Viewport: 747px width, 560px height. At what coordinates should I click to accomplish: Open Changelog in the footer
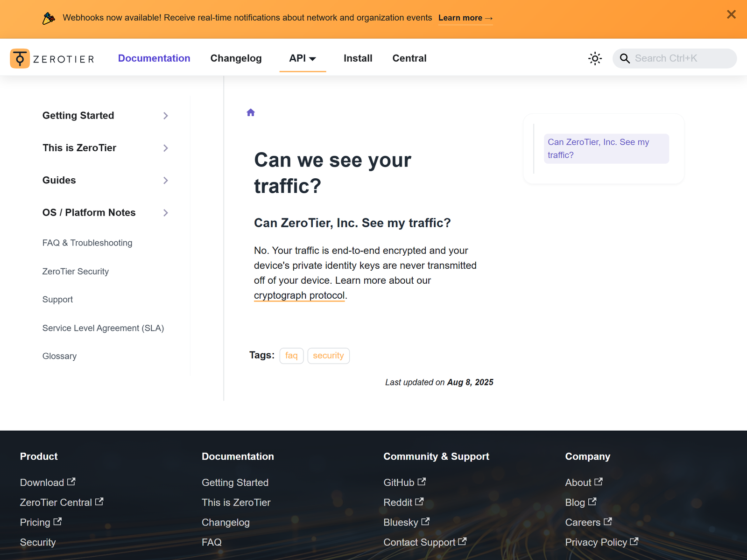point(226,523)
